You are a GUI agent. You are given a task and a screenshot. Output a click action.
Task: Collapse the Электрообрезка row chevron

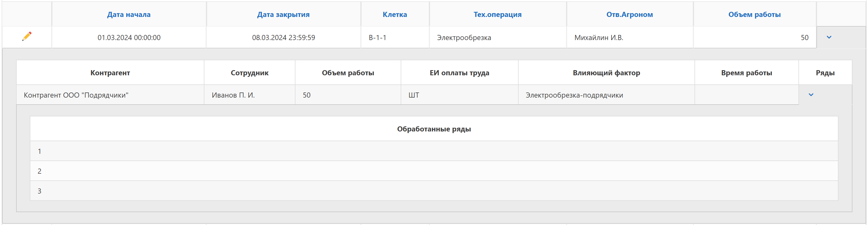(x=829, y=37)
